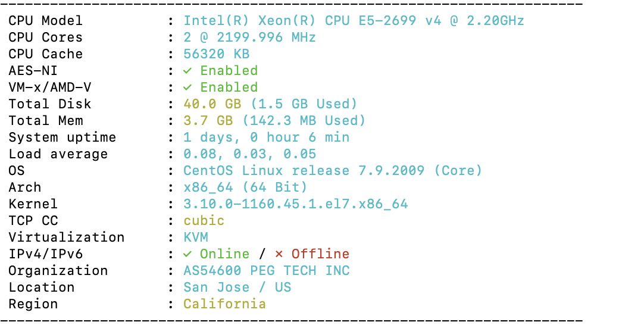644x325 pixels.
Task: Click the green checkmark next to AES-NI
Action: pyautogui.click(x=187, y=71)
